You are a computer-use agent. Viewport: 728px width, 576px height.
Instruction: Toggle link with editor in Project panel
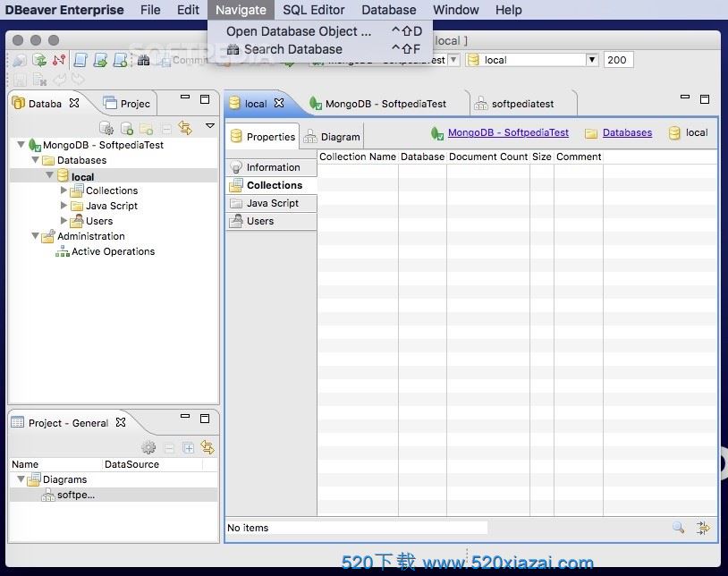click(x=207, y=447)
